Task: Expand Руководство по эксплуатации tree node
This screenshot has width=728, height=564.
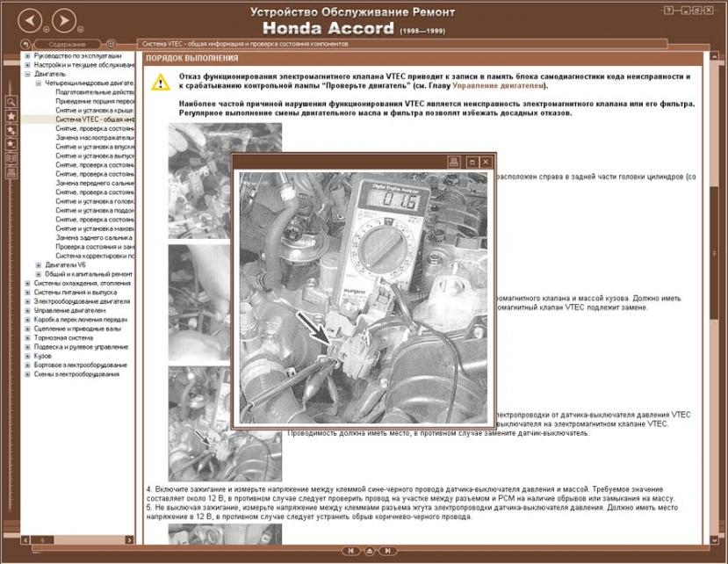Action: 27,55
